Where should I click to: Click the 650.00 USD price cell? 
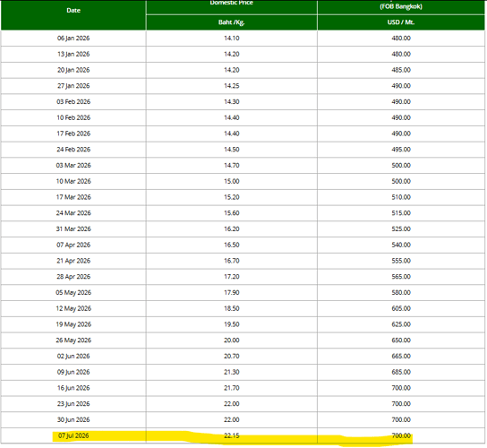[401, 340]
